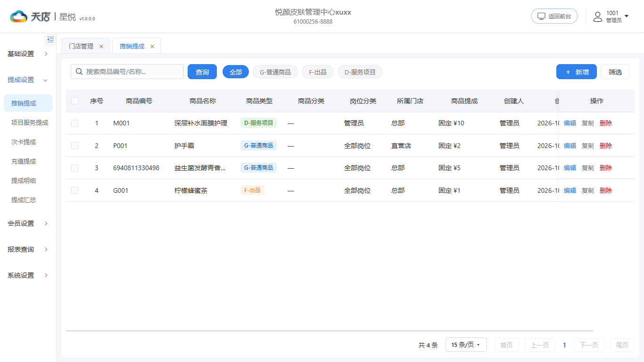Check the 6940811330498 row checkbox
Screen dimensions: 644x362
coord(75,168)
